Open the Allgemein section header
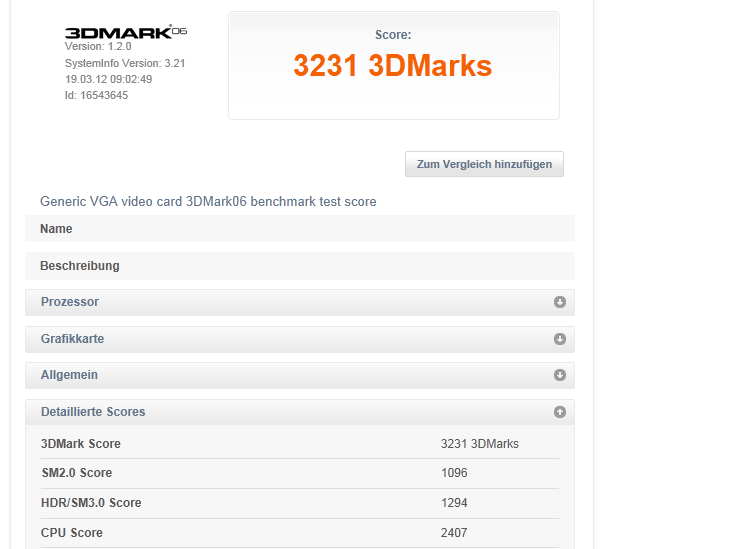 (300, 375)
